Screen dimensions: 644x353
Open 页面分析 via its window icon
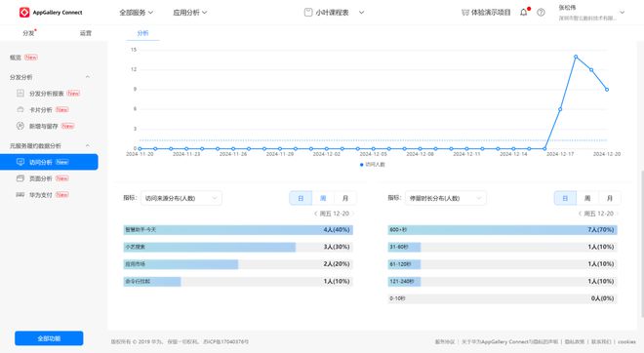tap(20, 178)
